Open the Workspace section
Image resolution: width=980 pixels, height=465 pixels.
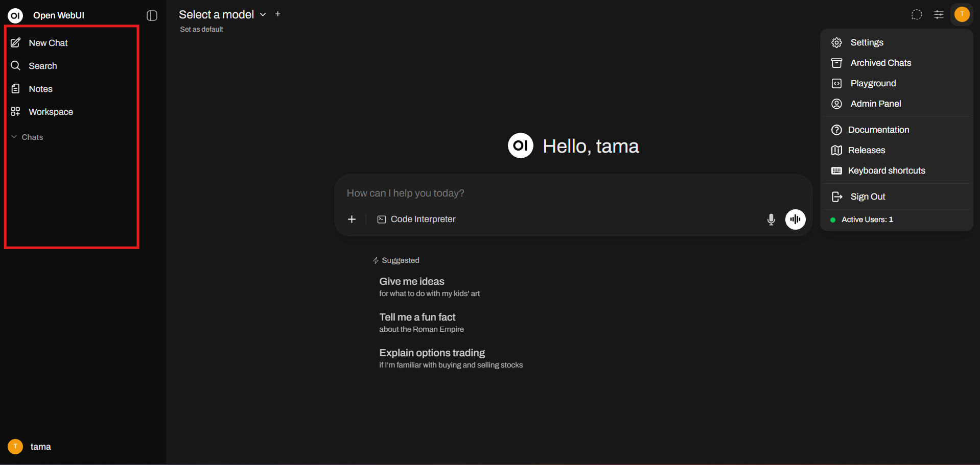click(x=50, y=112)
